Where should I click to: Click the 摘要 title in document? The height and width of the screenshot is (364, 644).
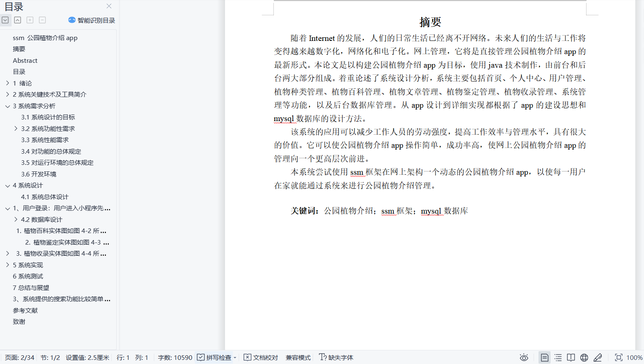click(x=430, y=22)
